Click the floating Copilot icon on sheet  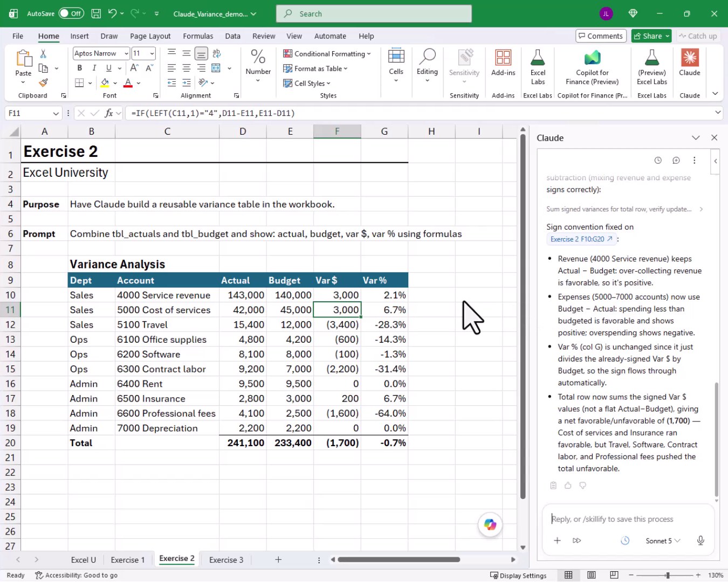[490, 524]
